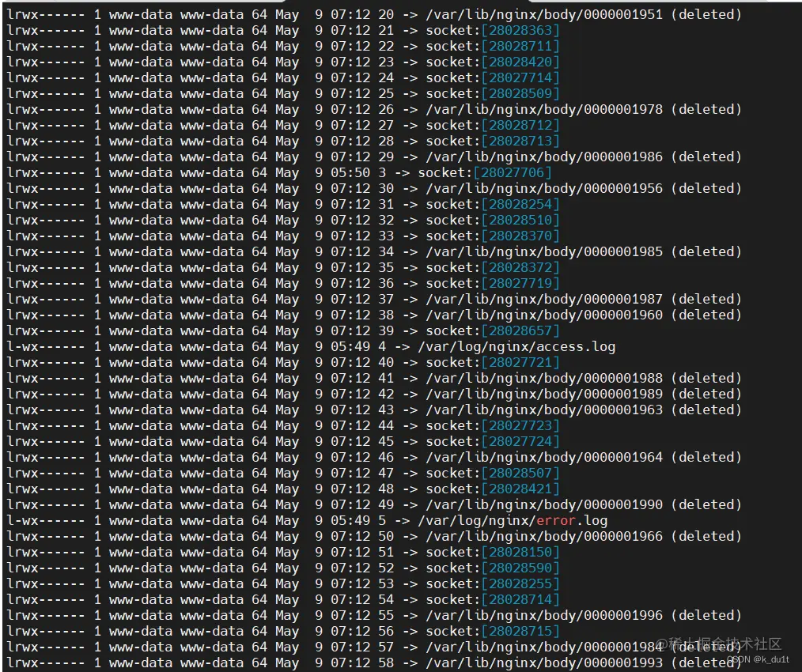The height and width of the screenshot is (672, 802).
Task: Click socket:[28028510] entry
Action: click(493, 221)
